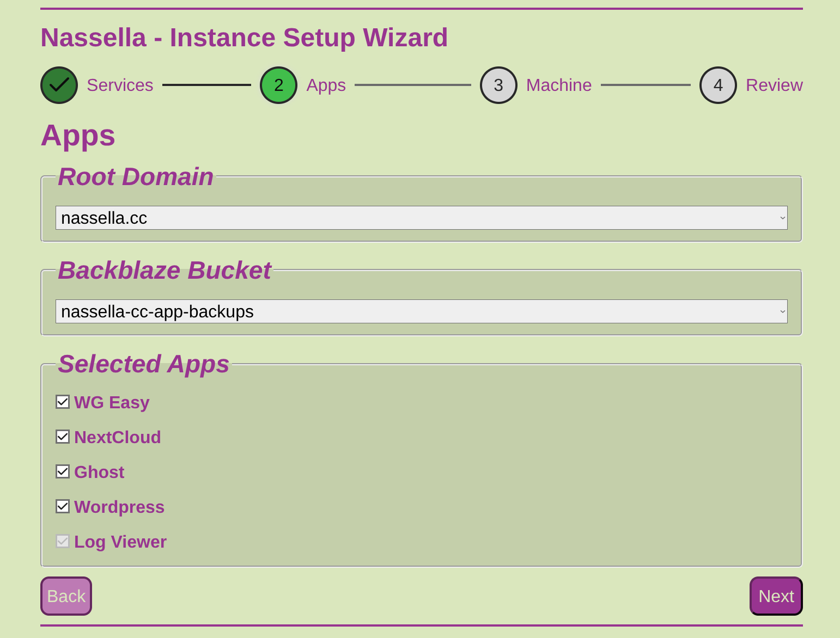Toggle the NextCloud checkbox
Viewport: 840px width, 638px height.
pyautogui.click(x=63, y=437)
